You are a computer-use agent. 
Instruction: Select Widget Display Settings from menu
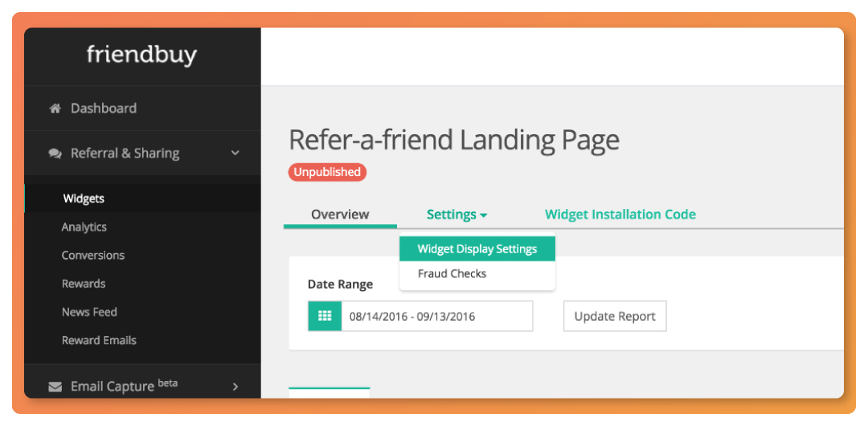coord(477,248)
